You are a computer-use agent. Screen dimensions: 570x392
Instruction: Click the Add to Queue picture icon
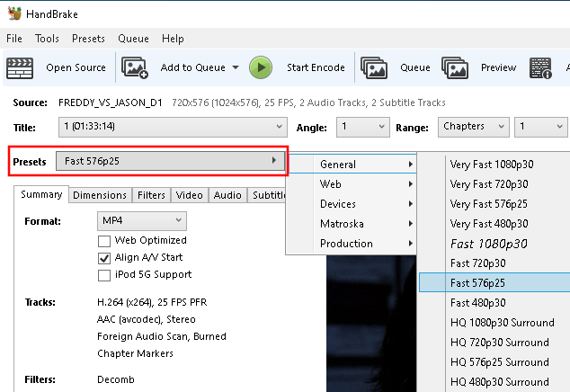(x=135, y=67)
